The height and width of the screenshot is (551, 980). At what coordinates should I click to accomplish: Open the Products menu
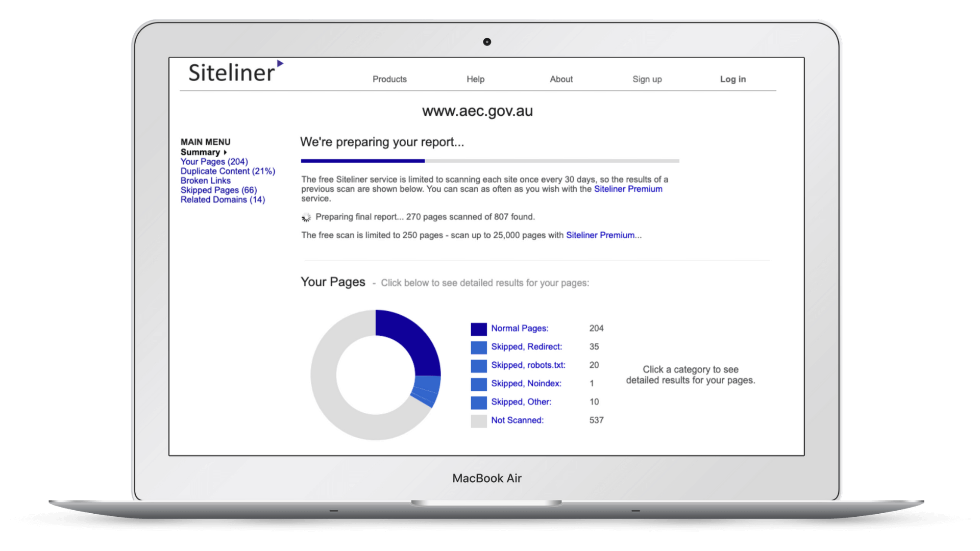click(x=389, y=79)
